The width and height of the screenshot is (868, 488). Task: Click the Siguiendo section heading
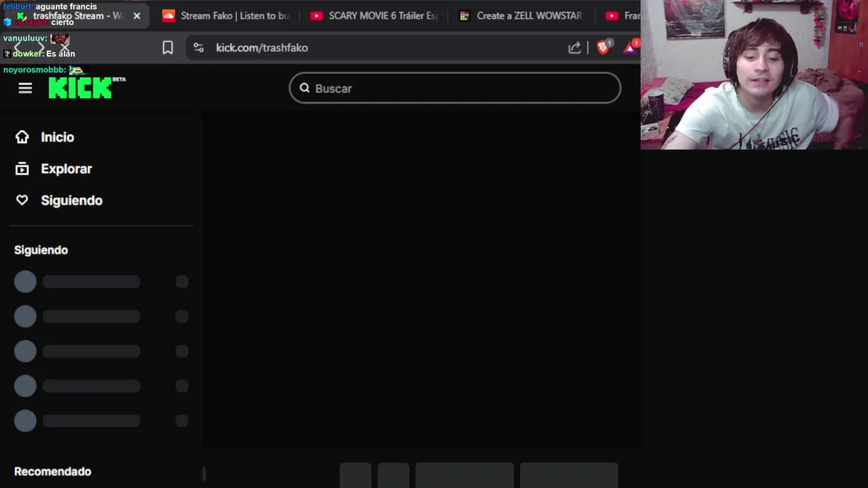tap(41, 250)
